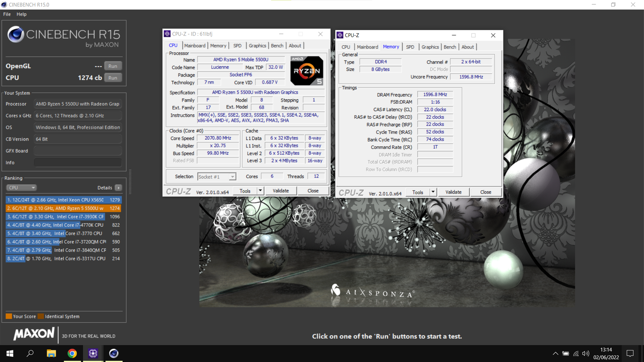This screenshot has width=644, height=362.
Task: Switch to Mainboard tab in CPU-Z CPU window
Action: [x=195, y=46]
